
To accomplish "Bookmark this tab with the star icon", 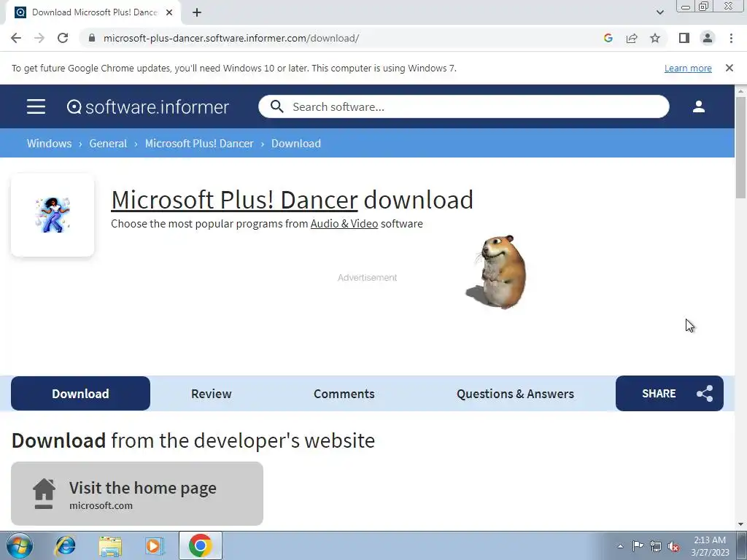I will [655, 38].
